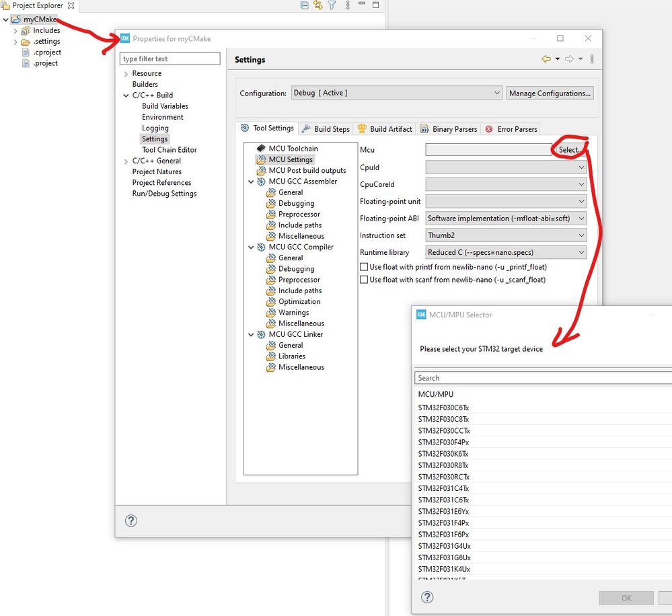The height and width of the screenshot is (616, 672).
Task: Select the MCU Toolchain chip icon
Action: [x=261, y=148]
